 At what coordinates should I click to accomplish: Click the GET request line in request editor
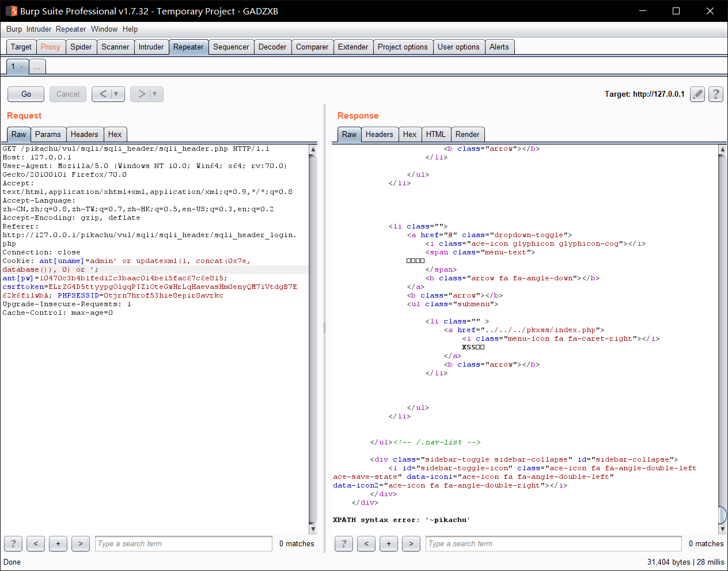coord(136,149)
